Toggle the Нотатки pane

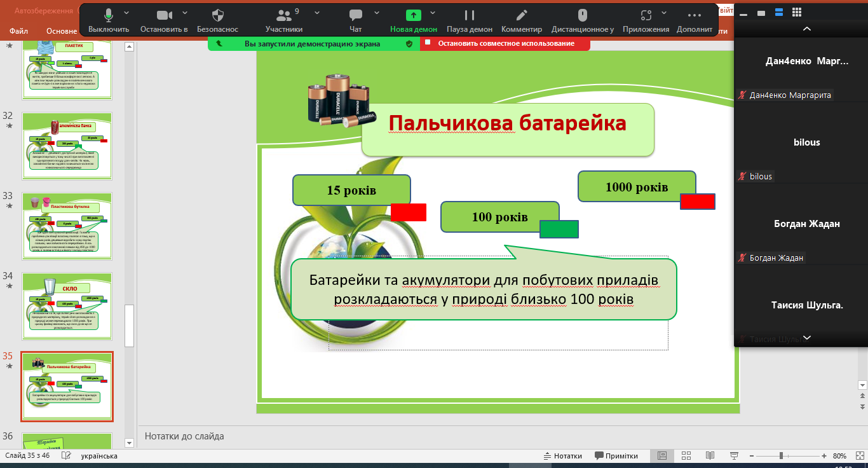click(563, 456)
